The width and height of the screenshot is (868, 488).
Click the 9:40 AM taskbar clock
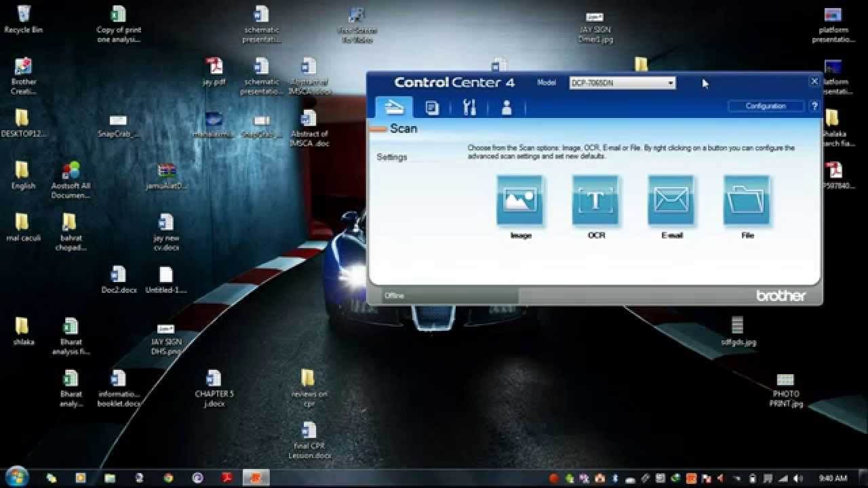click(833, 479)
